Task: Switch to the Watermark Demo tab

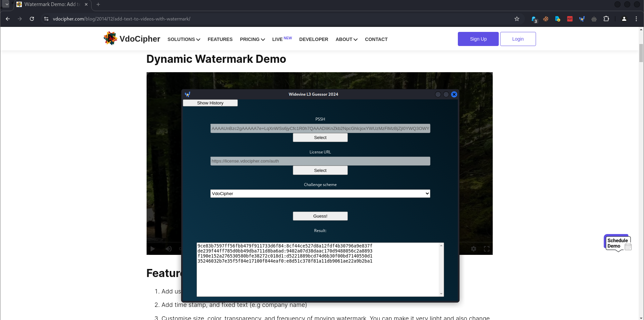Action: point(52,5)
